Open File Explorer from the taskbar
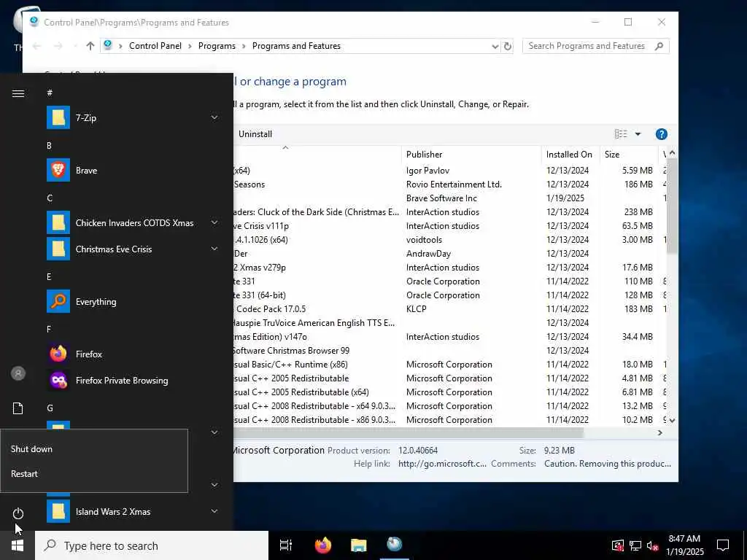Screen dimensions: 747x560 coord(359,545)
